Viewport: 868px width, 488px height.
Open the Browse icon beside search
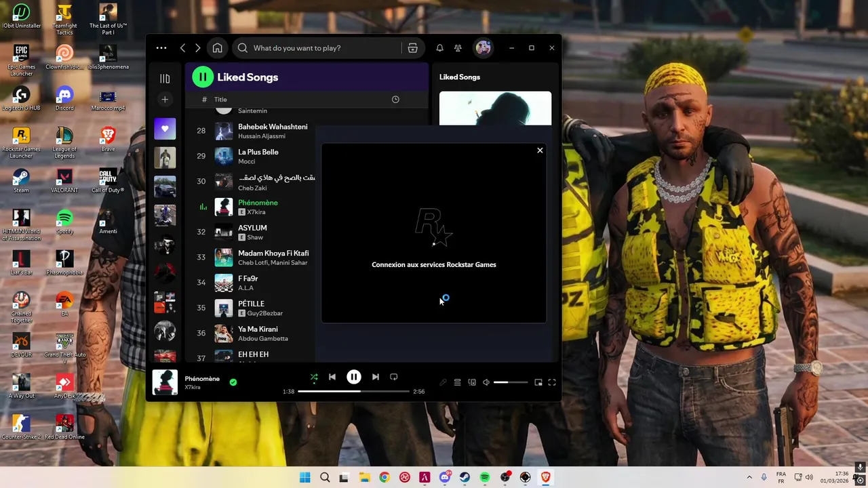tap(412, 48)
